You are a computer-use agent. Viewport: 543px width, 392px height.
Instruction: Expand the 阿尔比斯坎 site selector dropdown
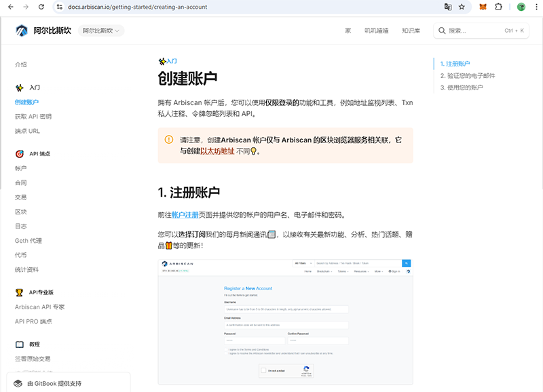click(101, 31)
